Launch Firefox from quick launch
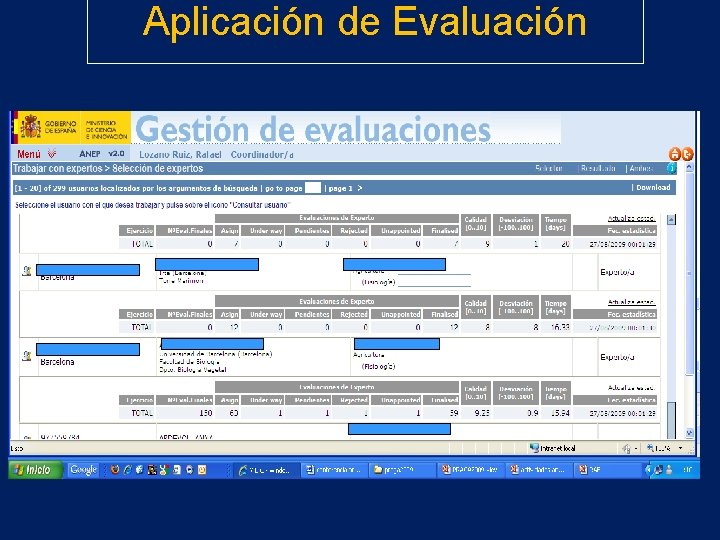The image size is (720, 540). 115,470
